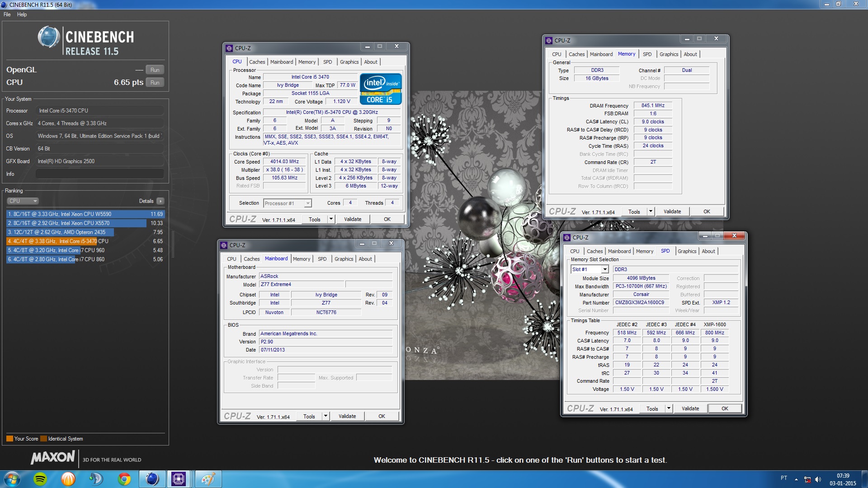Select Graphics tab in the Memory window

click(669, 54)
